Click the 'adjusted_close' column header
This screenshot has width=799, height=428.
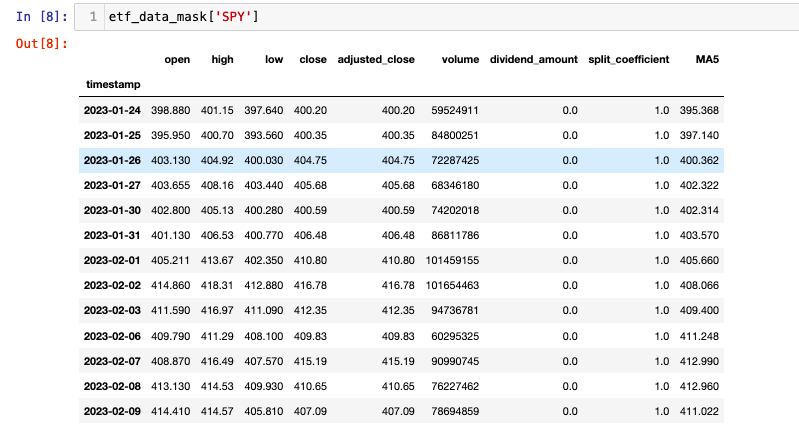coord(376,60)
